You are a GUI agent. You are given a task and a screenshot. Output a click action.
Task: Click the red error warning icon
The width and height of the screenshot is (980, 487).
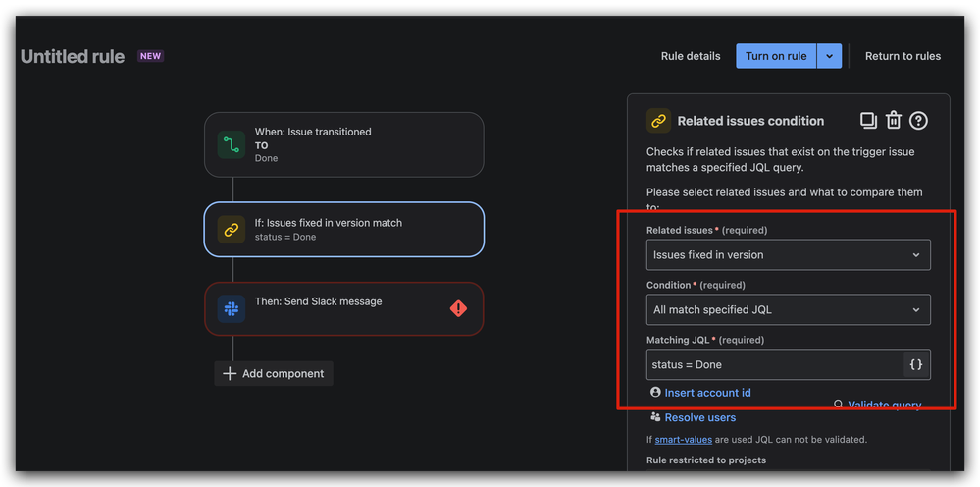click(458, 308)
